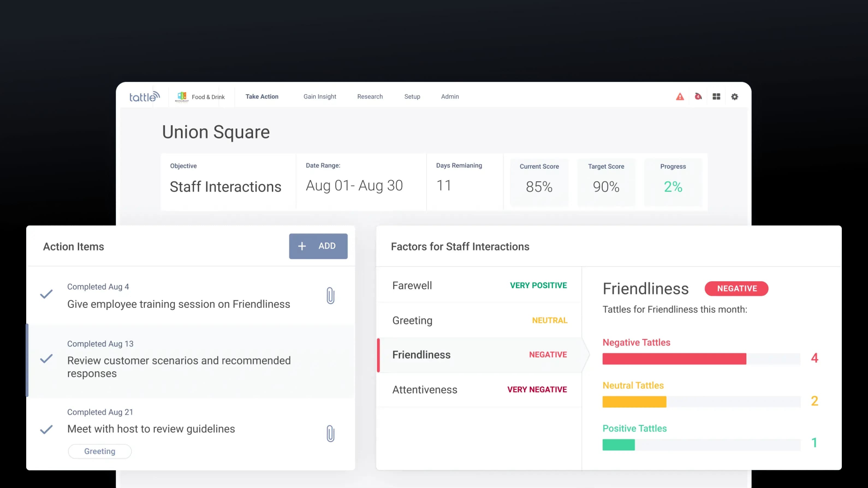Uncheck the completed Aug 4 training task
868x488 pixels.
(46, 294)
